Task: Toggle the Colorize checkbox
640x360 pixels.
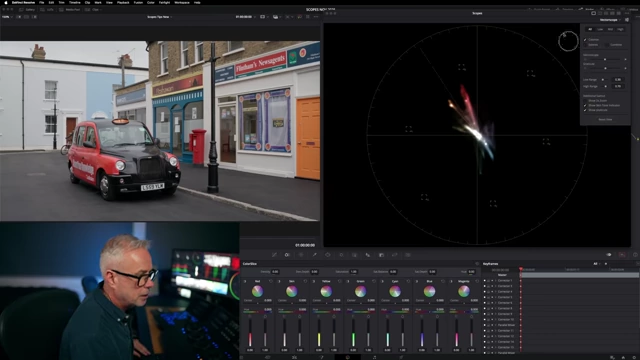Action: tap(585, 40)
